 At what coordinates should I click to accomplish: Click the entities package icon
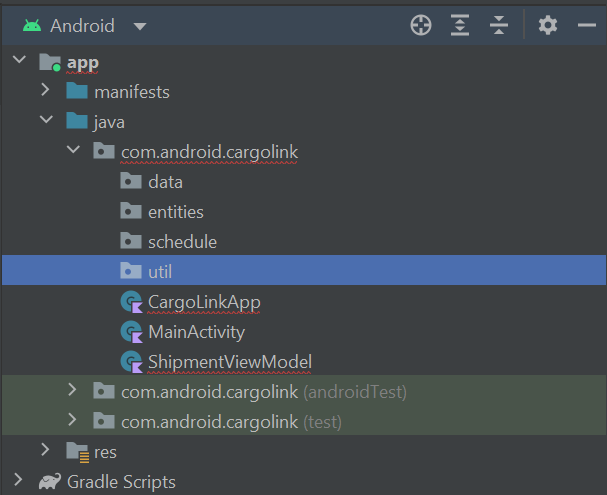131,211
